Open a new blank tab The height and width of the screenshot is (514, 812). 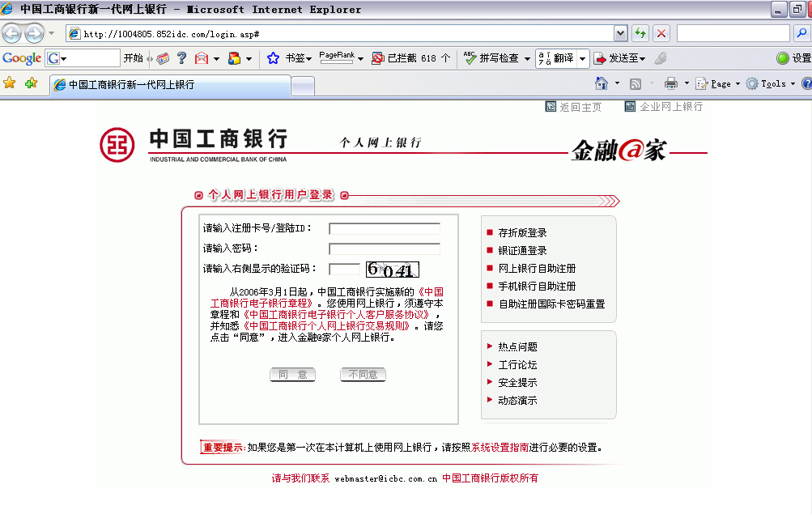click(303, 86)
